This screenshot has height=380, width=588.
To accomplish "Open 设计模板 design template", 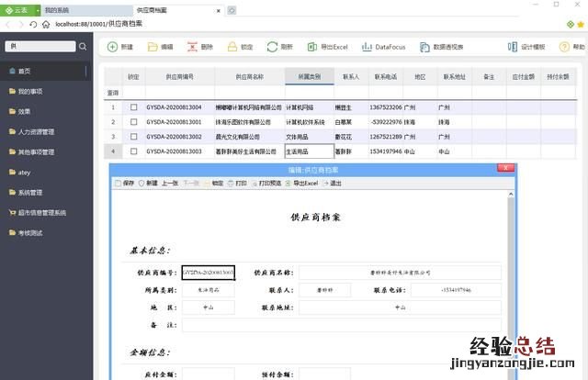I will (x=526, y=46).
